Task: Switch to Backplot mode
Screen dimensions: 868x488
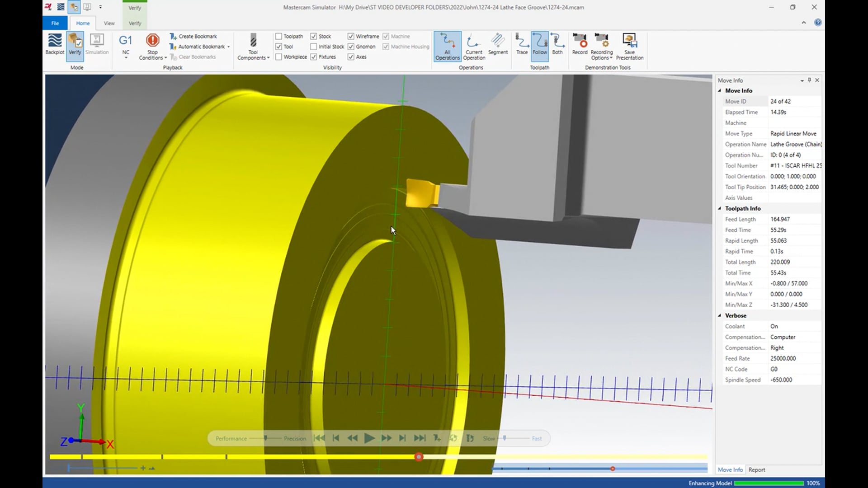Action: click(55, 44)
